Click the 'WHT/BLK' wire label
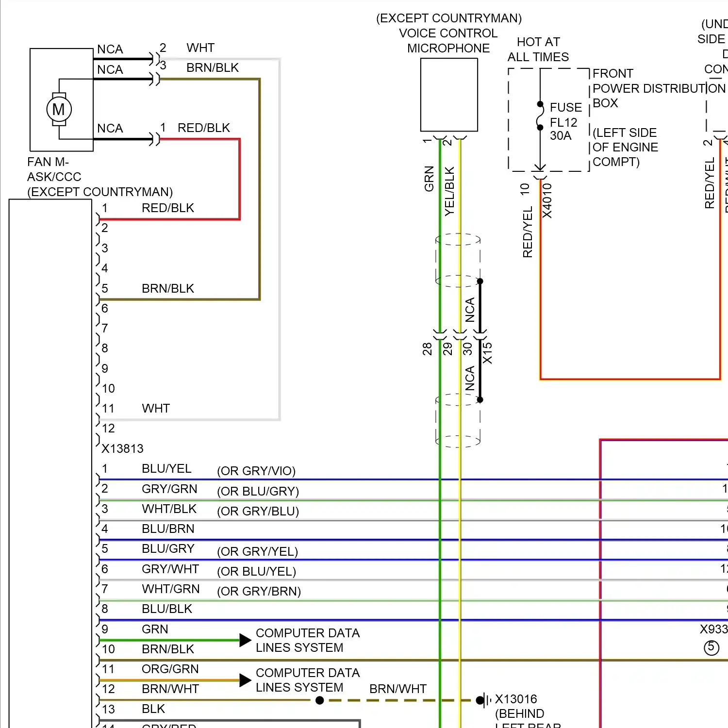 [169, 509]
